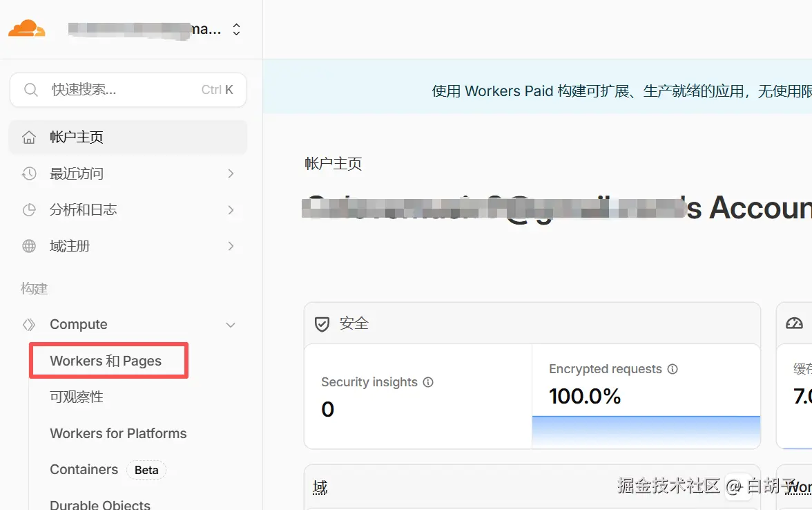Viewport: 812px width, 510px height.
Task: Click the home icon next to 帐户主页
Action: click(x=29, y=138)
